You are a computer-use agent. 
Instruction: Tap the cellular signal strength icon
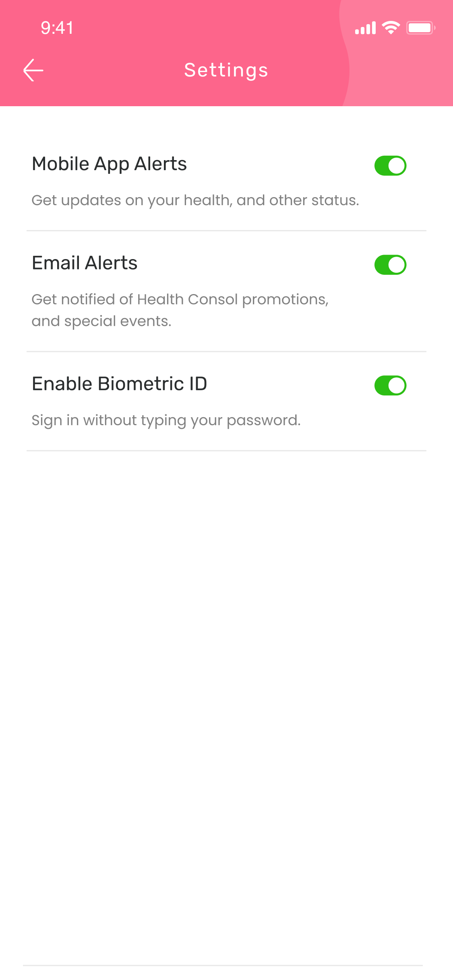point(365,28)
